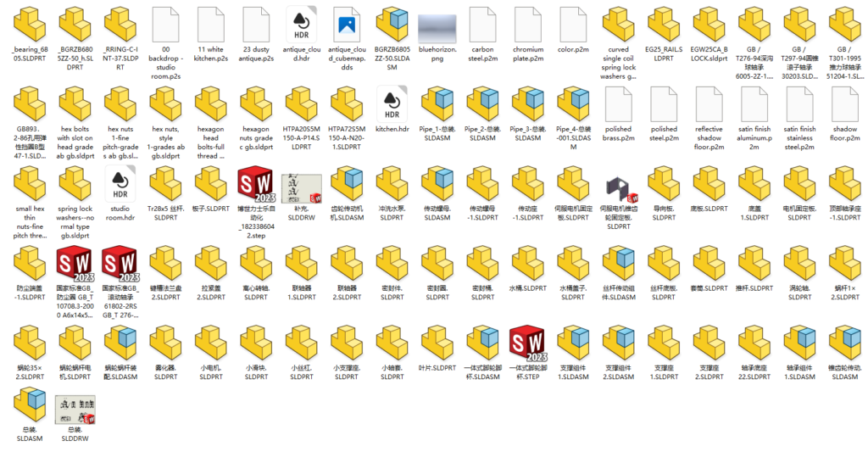Viewport: 868px width, 463px height.
Task: Click the label "hex nuts 1-fine pitch-grades ab"
Action: tap(120, 142)
